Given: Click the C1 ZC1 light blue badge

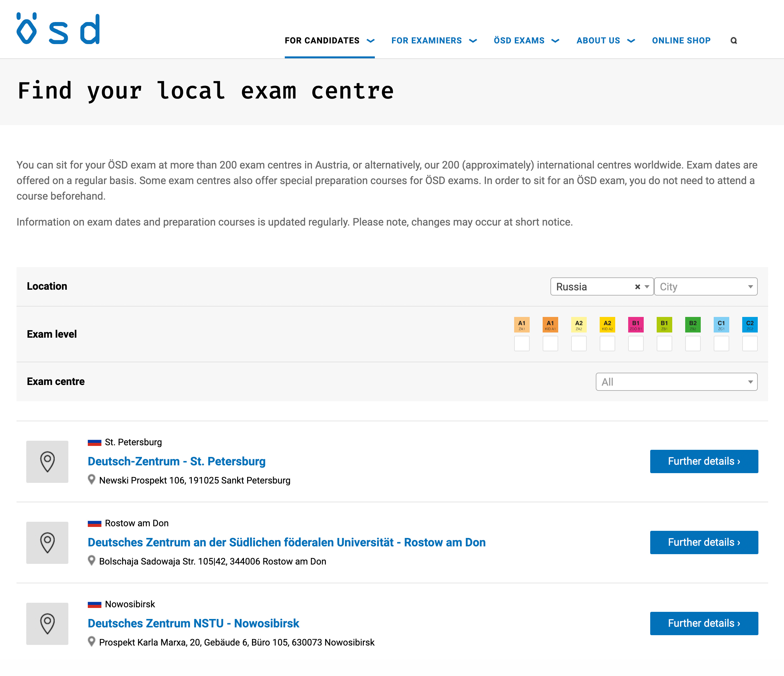Looking at the screenshot, I should click(721, 324).
